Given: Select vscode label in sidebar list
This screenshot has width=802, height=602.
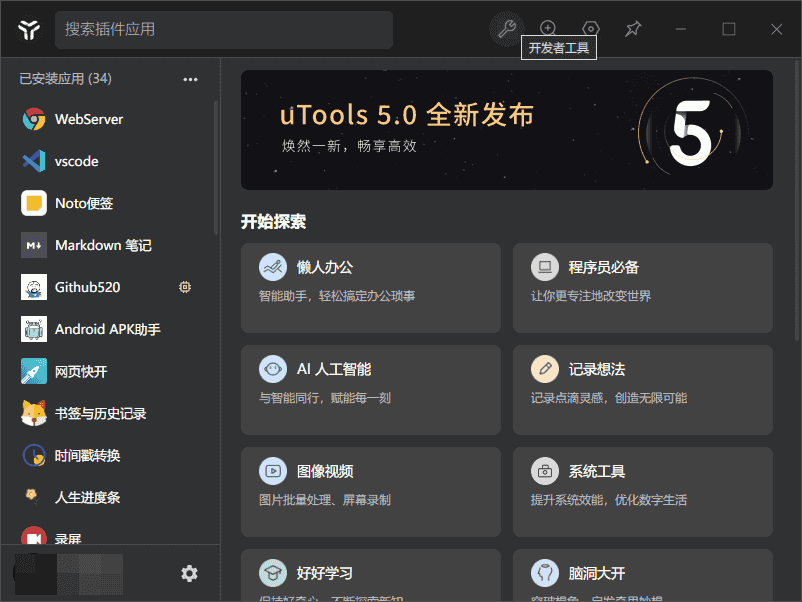Looking at the screenshot, I should [77, 161].
